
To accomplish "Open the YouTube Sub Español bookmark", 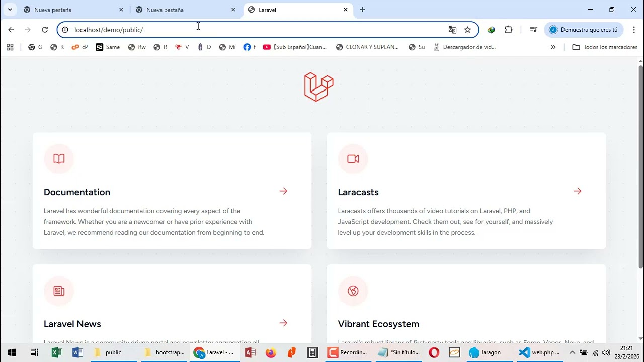I will pos(295,47).
